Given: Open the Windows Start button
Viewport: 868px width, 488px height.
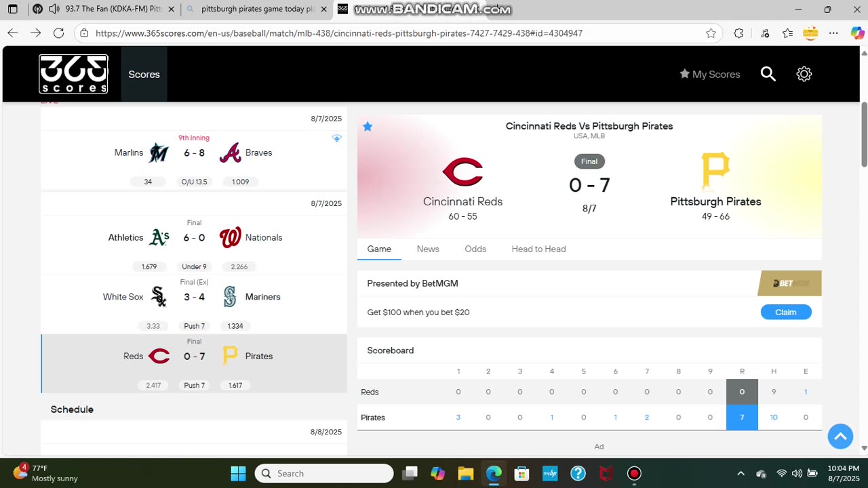Looking at the screenshot, I should click(238, 473).
